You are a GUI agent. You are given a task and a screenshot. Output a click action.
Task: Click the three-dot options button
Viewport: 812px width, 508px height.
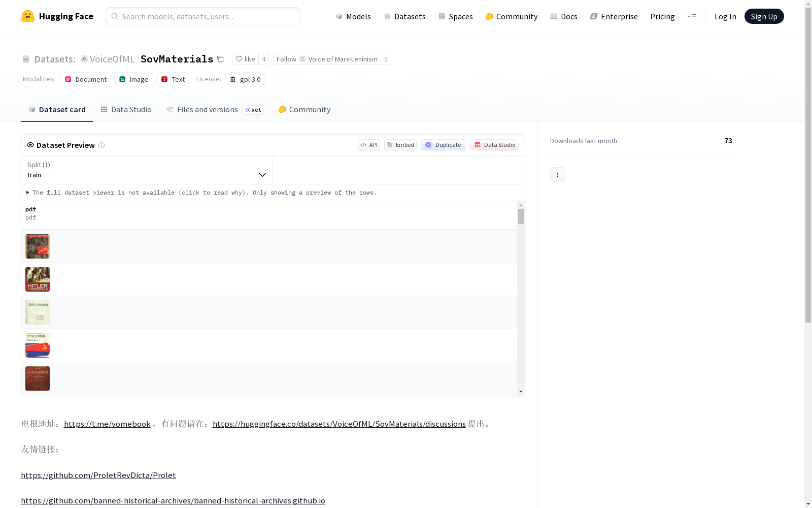click(558, 175)
